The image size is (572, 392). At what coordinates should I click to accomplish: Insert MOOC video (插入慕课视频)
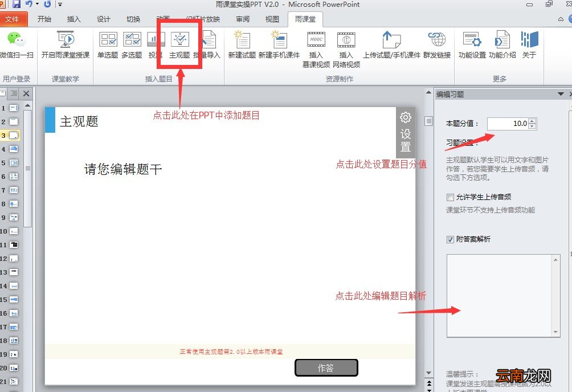(316, 50)
